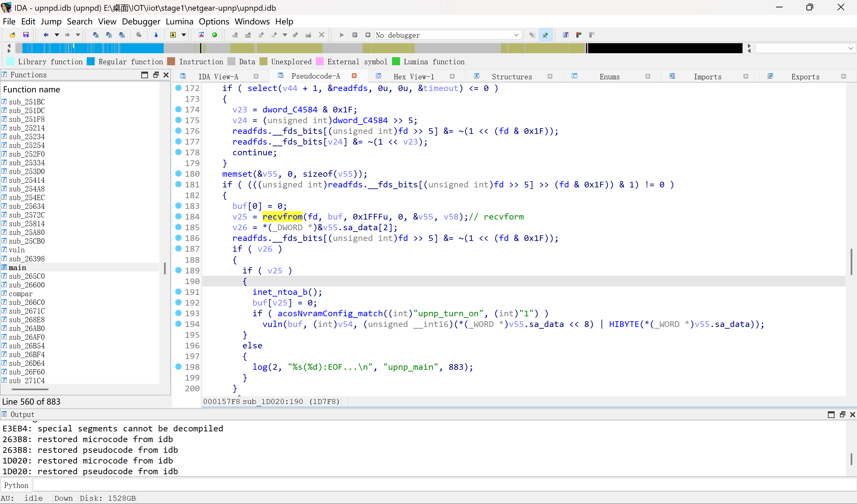Click the undefine X toolbar icon
857x504 pixels.
(321, 35)
